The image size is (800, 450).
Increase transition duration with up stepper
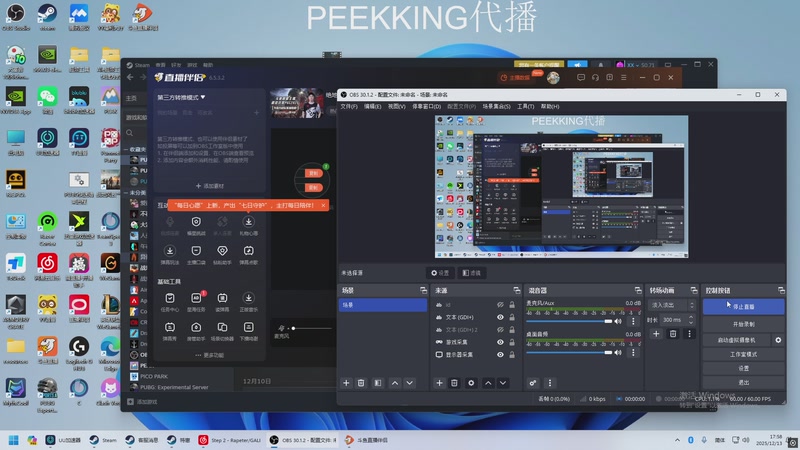point(691,317)
